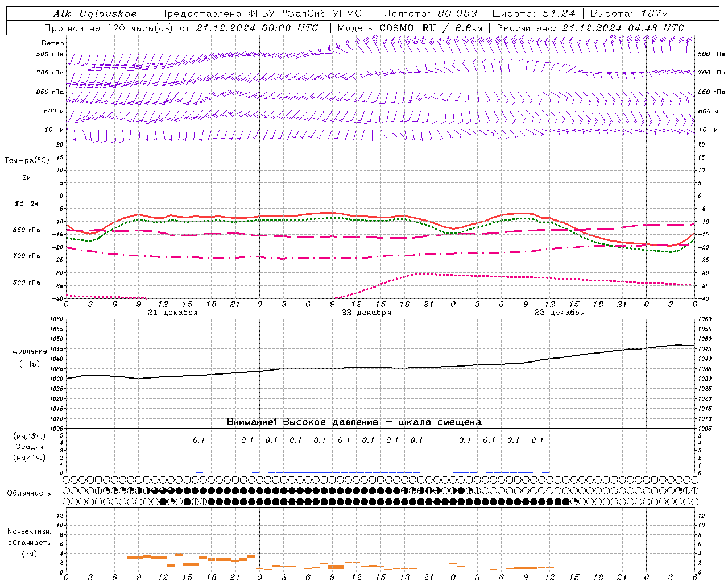728x582 pixels.
Task: Click the Td 2м dew point legend entry
Action: click(x=26, y=203)
